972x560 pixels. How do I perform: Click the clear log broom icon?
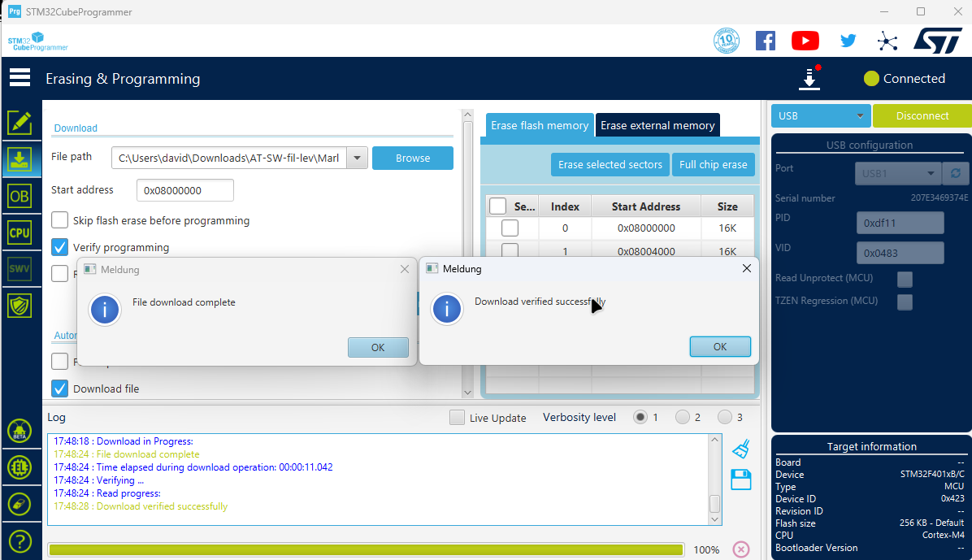point(740,449)
